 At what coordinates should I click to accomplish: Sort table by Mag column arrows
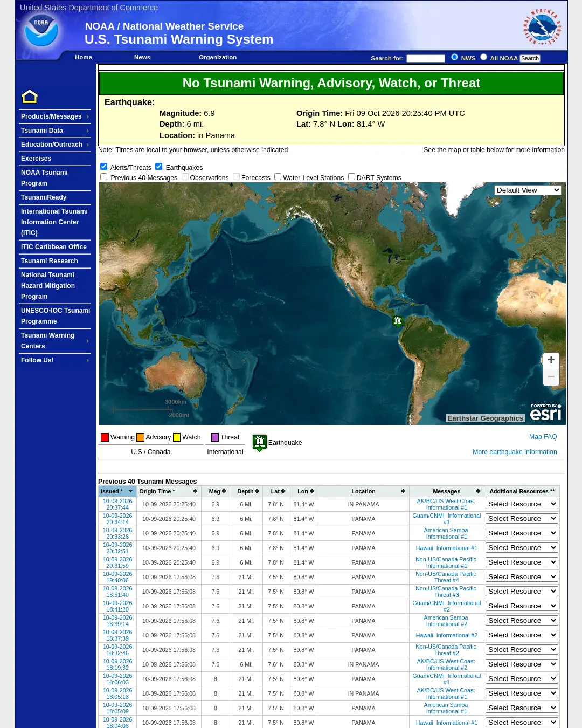click(224, 491)
